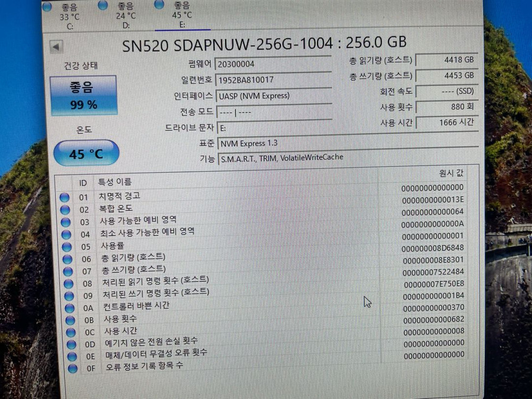This screenshot has height=399, width=532.
Task: Click the blue health icon above the C: drive
Action: click(x=47, y=7)
